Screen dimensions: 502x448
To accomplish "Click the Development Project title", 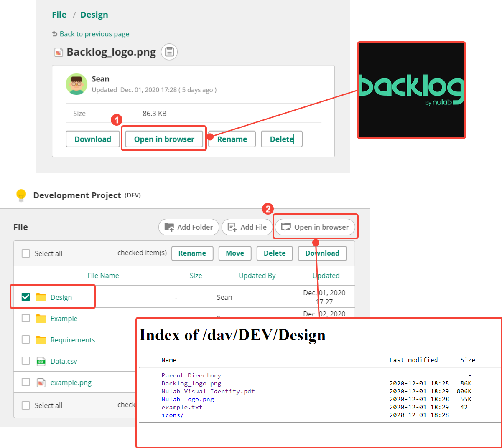I will [77, 195].
